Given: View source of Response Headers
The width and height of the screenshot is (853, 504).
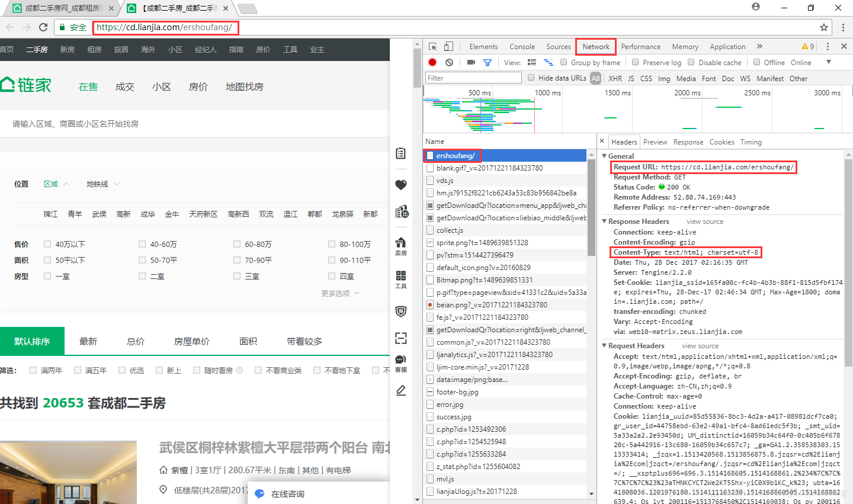Looking at the screenshot, I should 705,221.
